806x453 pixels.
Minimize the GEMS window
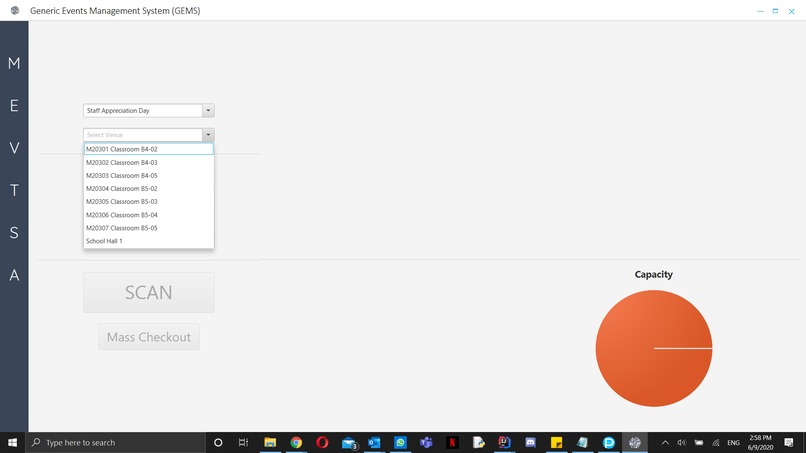tap(760, 11)
